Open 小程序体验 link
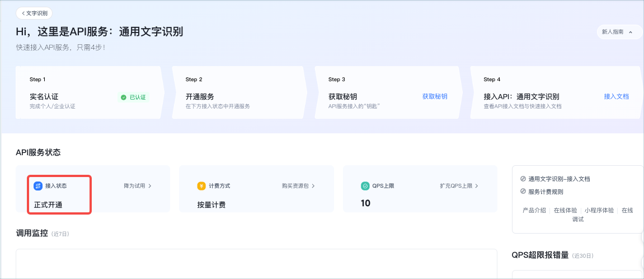Image resolution: width=644 pixels, height=279 pixels. (599, 210)
